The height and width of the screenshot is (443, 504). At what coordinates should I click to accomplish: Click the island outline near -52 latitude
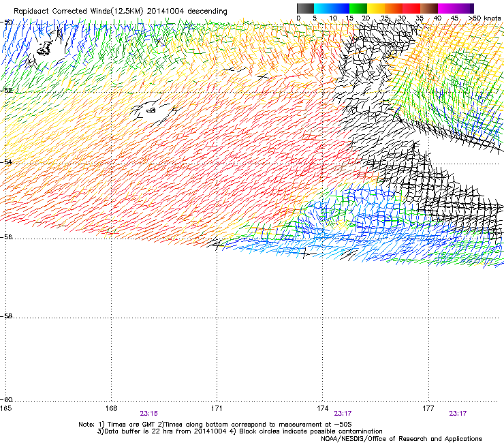[151, 110]
